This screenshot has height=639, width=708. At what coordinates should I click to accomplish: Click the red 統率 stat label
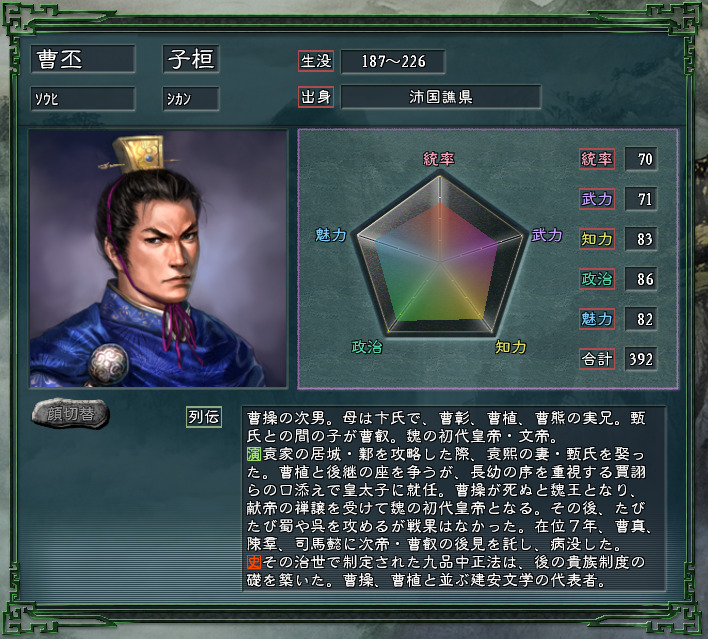click(596, 159)
